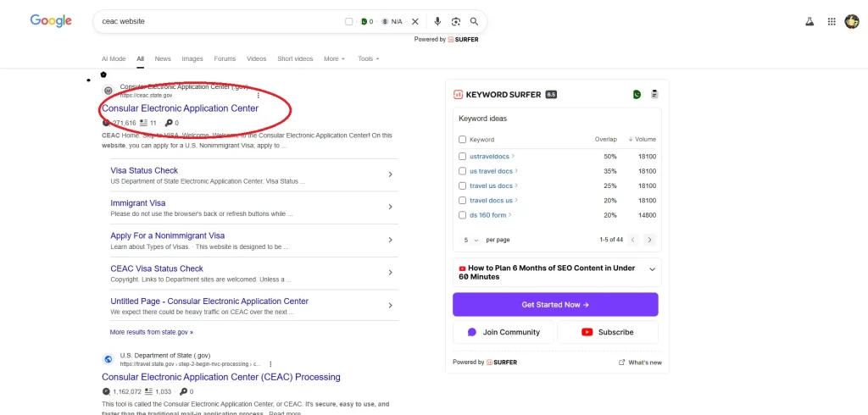The height and width of the screenshot is (415, 868).
Task: Click the clipboard icon in Keyword Surfer header
Action: 655,95
